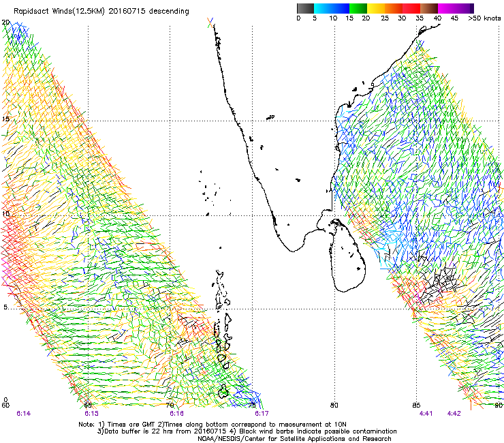Image resolution: width=504 pixels, height=443 pixels.
Task: Click the cyan-to-blue 5-15 knots legend segment
Action: tap(332, 8)
